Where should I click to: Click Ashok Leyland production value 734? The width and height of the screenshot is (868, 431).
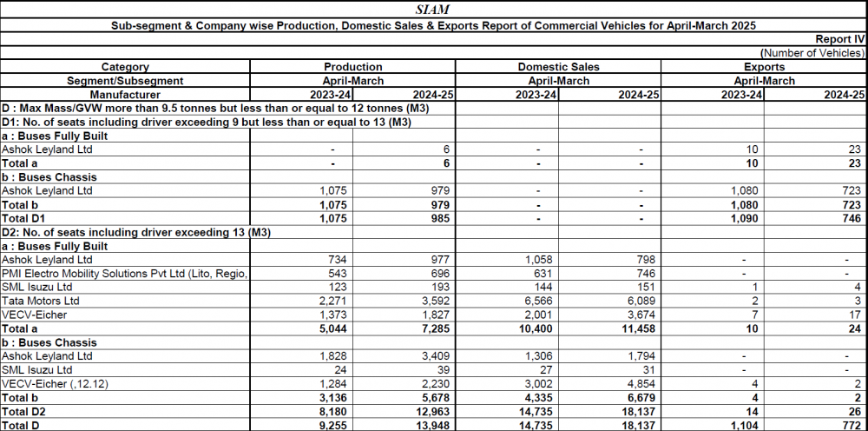tap(338, 260)
